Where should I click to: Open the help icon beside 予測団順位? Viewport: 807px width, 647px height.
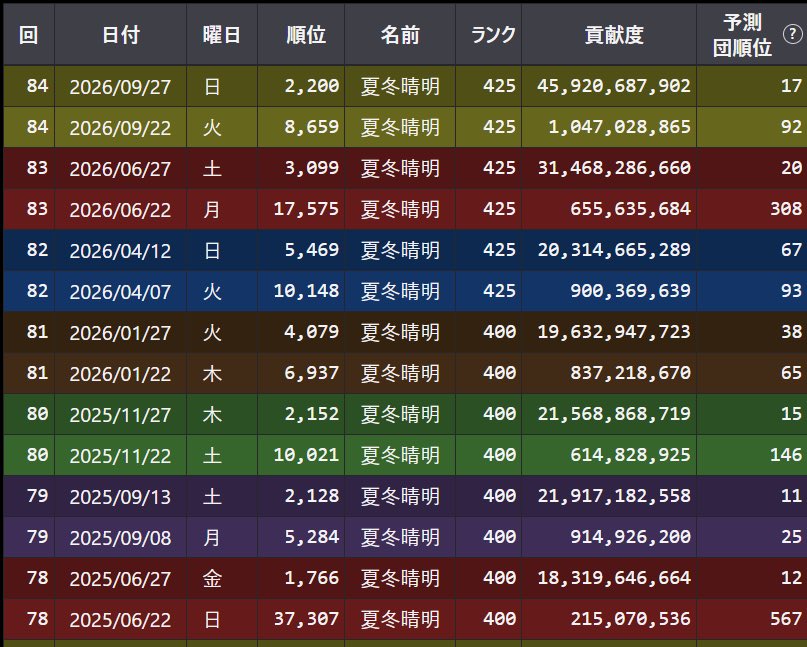tap(792, 34)
